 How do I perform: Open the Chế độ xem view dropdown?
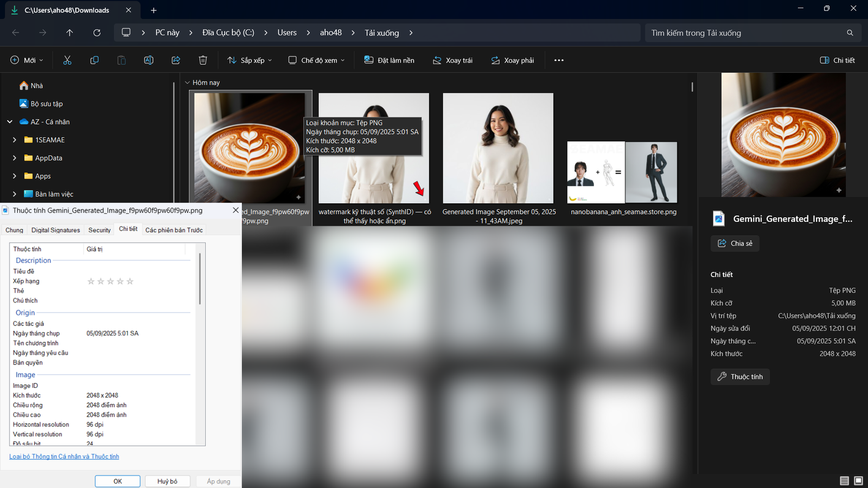pos(316,60)
